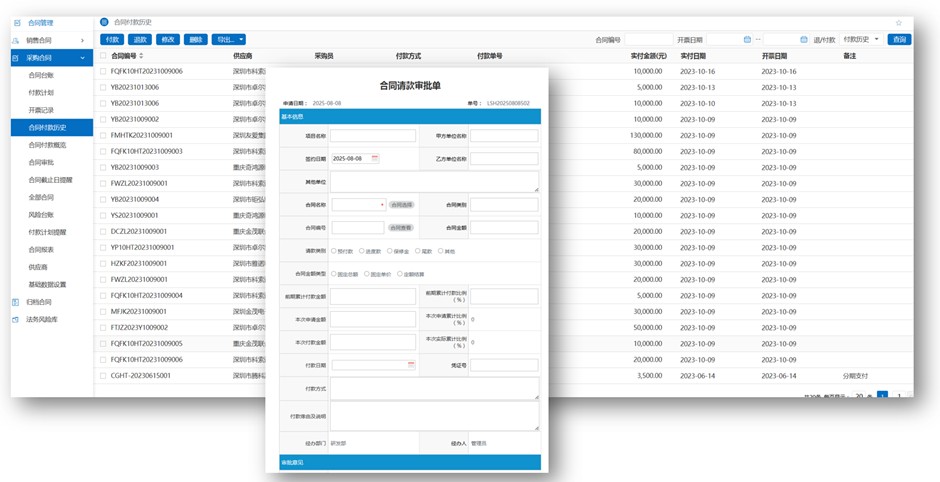Open 供应商 in the sidebar
The width and height of the screenshot is (940, 482).
click(x=38, y=267)
